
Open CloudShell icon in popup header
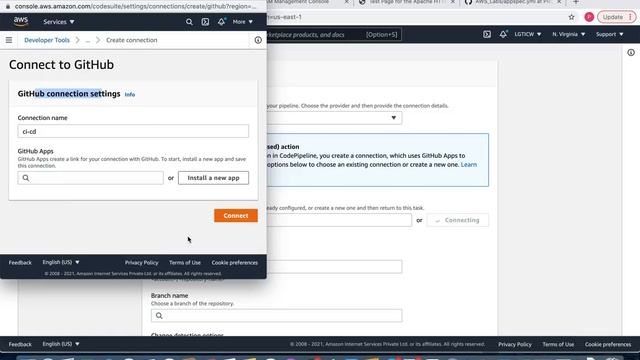coord(205,22)
